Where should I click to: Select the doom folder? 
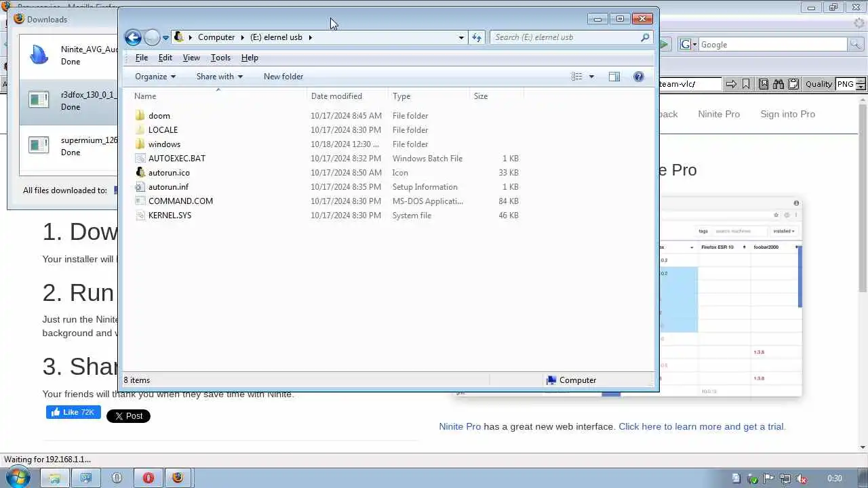tap(159, 116)
